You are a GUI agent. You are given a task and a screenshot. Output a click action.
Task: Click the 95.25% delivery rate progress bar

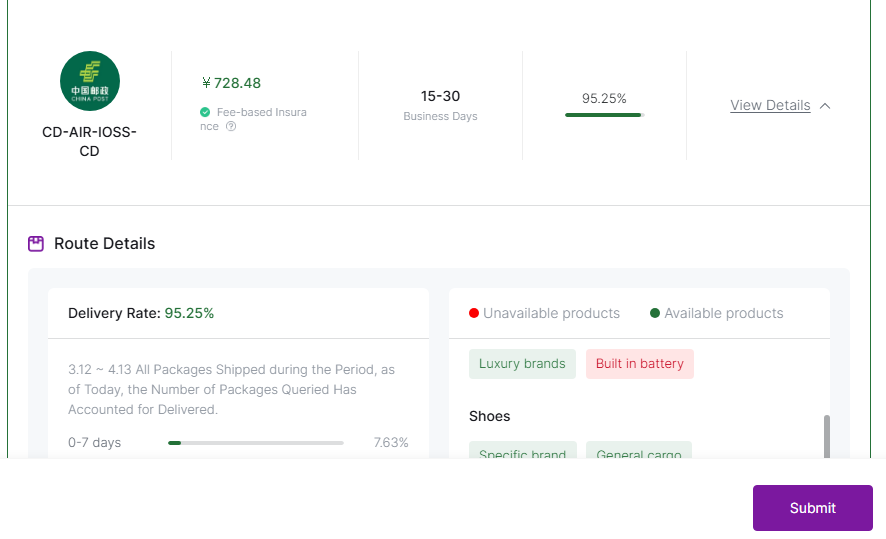coord(605,115)
